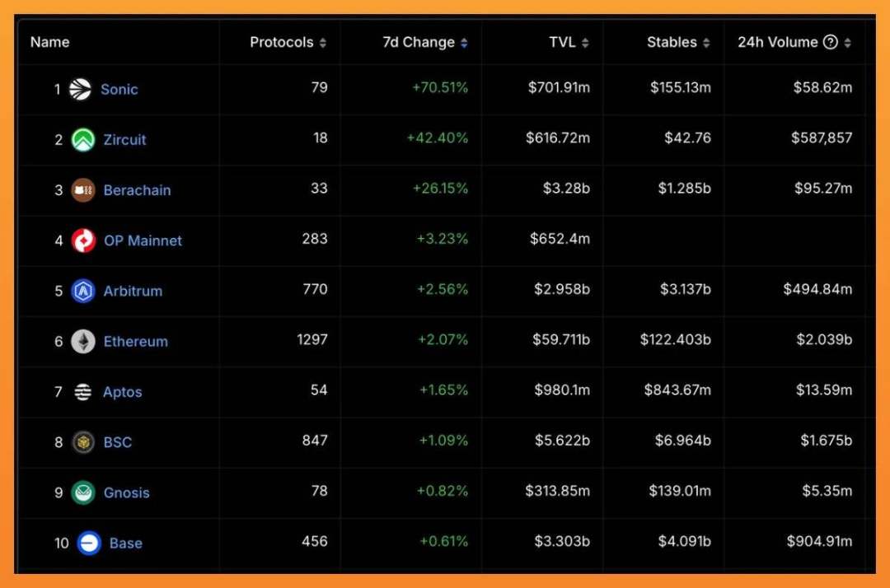Sort by 24h Volume column arrows
Viewport: 890px width, 588px height.
coord(847,43)
